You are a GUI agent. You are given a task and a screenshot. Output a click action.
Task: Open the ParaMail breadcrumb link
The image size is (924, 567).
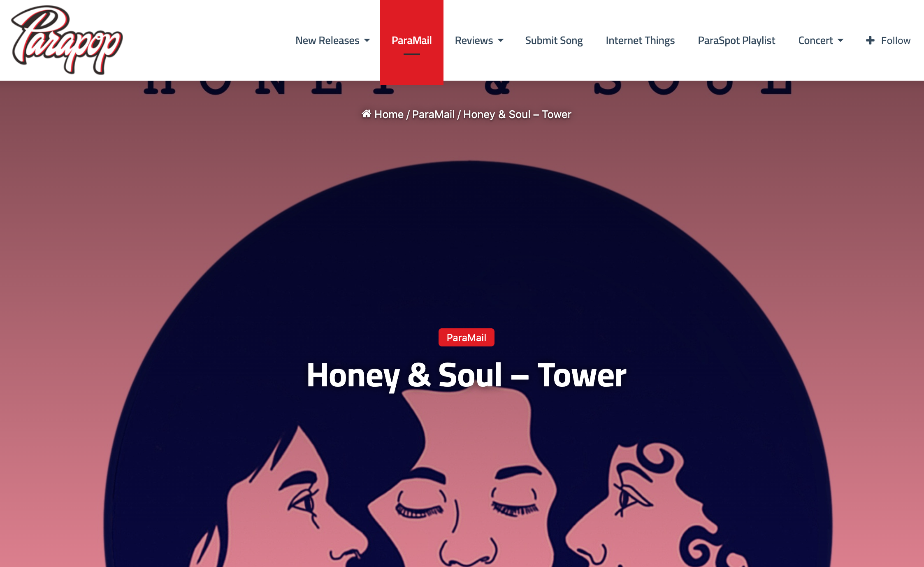pos(433,114)
